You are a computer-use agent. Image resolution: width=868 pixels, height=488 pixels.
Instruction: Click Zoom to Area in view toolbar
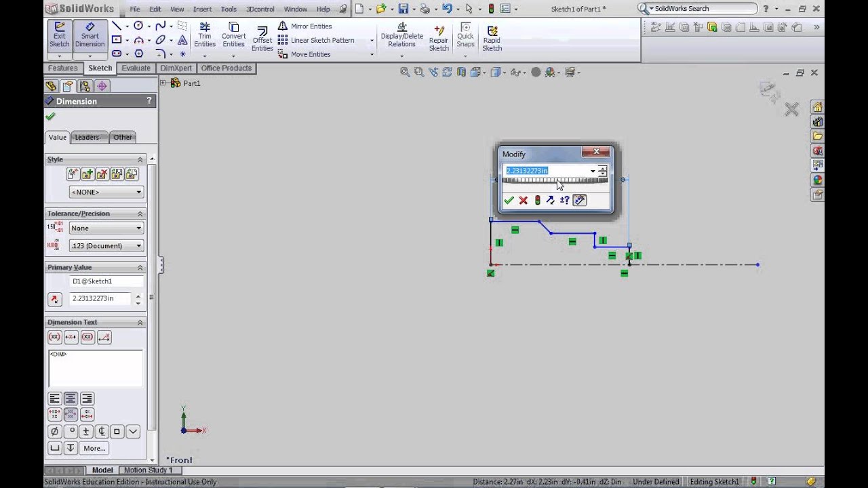tap(419, 72)
